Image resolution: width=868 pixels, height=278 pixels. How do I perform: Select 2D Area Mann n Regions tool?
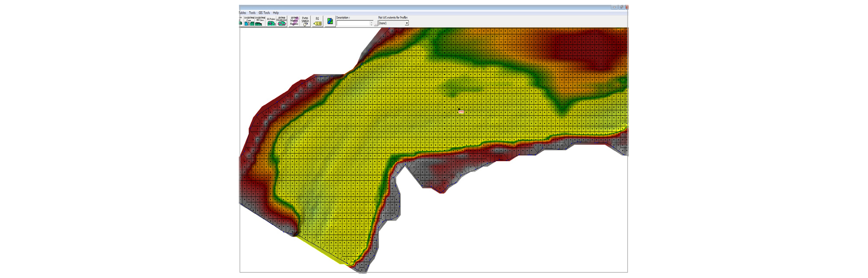[x=294, y=21]
